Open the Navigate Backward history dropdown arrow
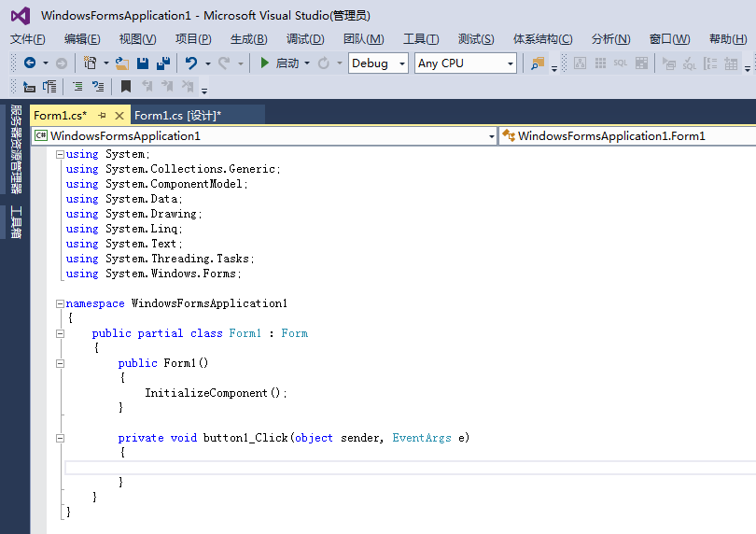756x534 pixels. pos(46,63)
